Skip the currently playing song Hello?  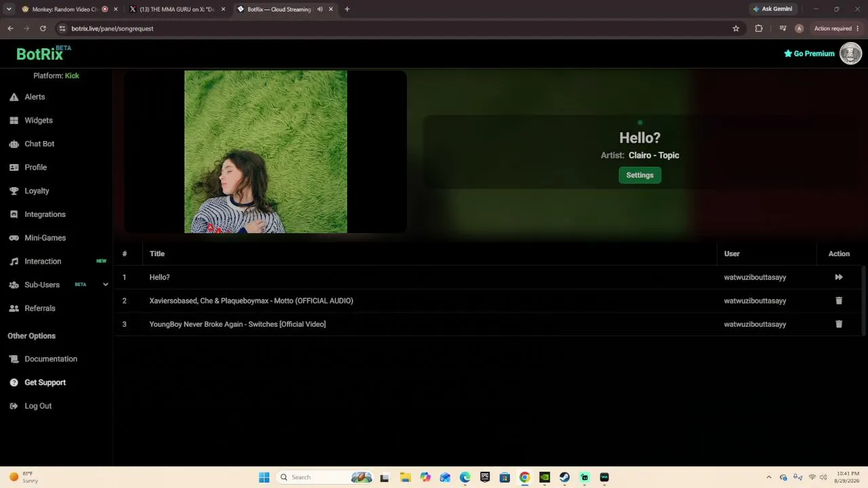coord(839,277)
